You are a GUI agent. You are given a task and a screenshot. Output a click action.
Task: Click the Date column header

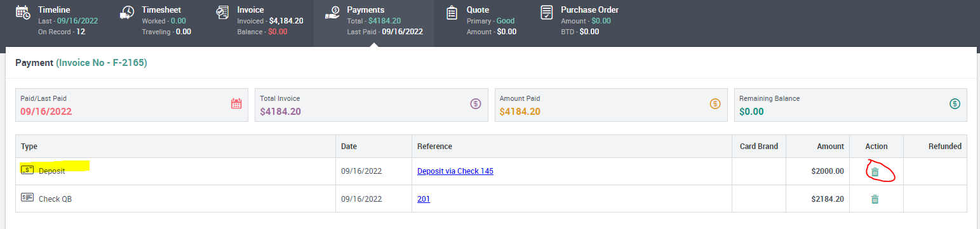point(349,147)
